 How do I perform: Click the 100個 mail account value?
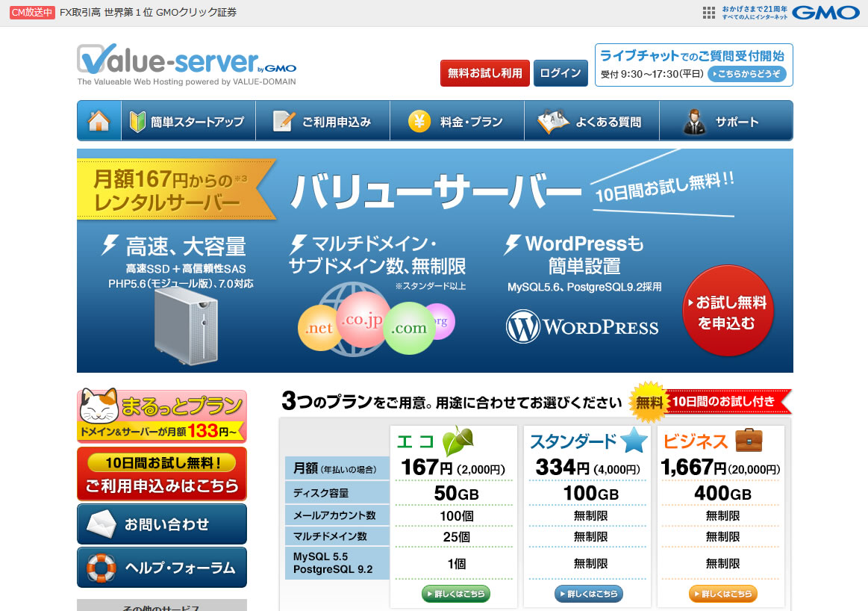[x=457, y=515]
